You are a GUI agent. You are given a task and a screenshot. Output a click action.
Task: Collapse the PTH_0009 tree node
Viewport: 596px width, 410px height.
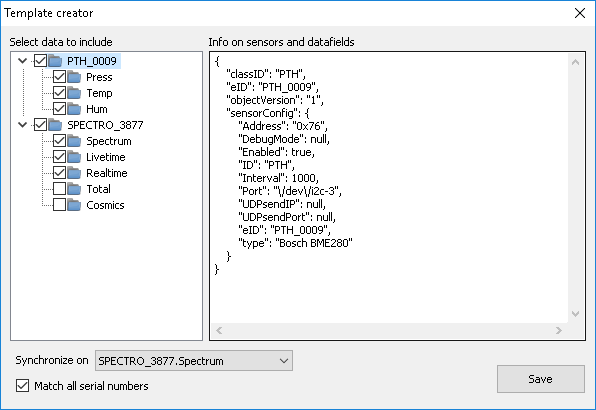click(22, 61)
